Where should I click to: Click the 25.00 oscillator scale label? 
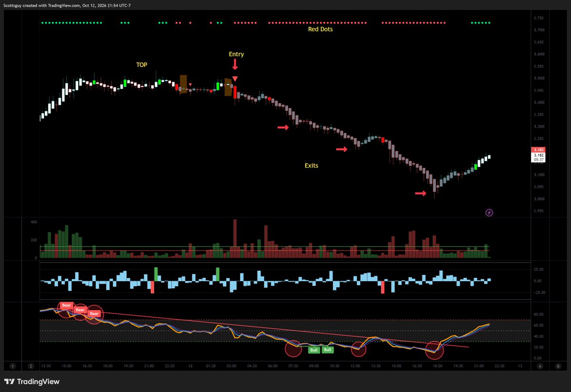click(538, 269)
